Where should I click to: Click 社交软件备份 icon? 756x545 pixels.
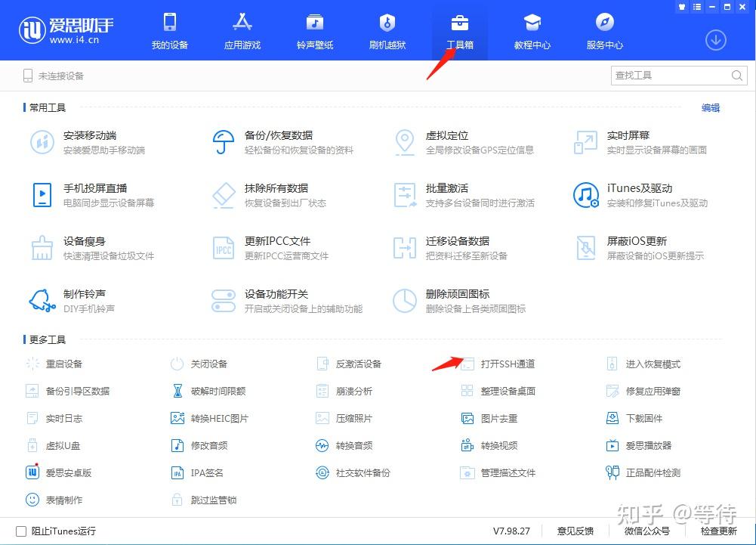coord(322,472)
